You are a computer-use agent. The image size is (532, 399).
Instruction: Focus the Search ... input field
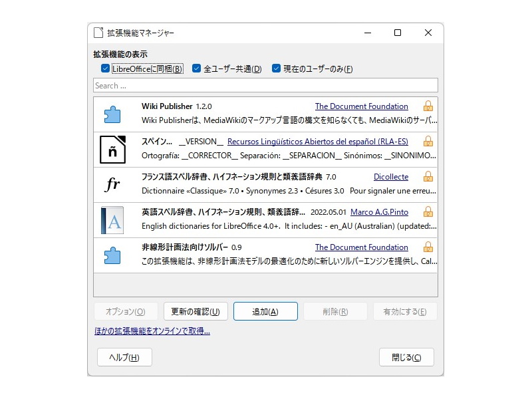(265, 86)
